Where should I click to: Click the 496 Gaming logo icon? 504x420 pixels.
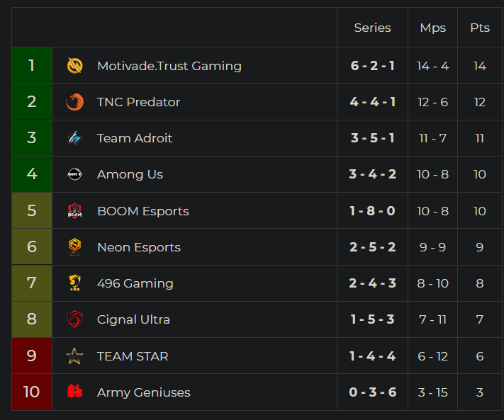[x=74, y=283]
